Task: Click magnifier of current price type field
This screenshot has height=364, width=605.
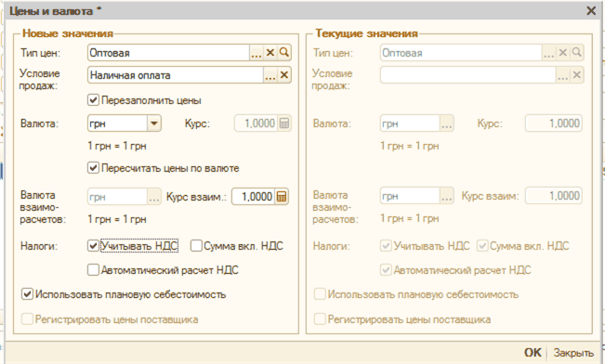Action: tap(577, 52)
